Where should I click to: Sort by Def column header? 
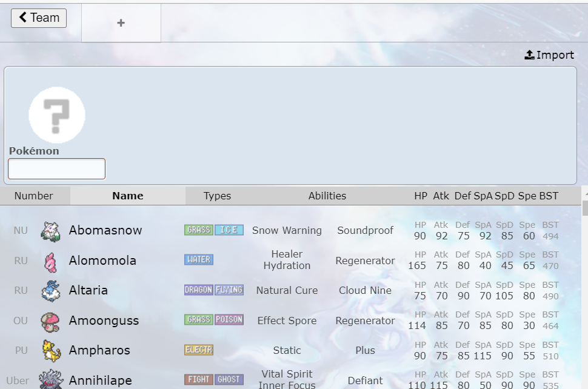pos(463,196)
